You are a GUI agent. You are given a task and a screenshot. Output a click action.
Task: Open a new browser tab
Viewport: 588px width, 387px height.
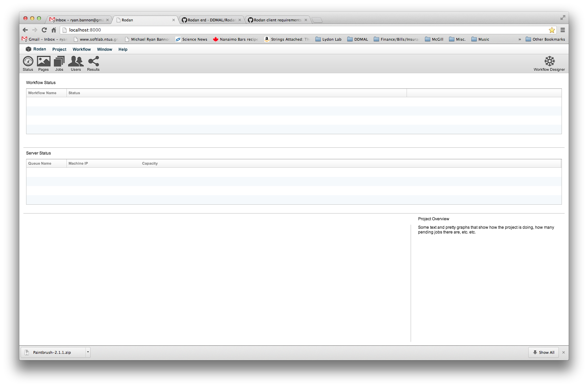click(317, 20)
